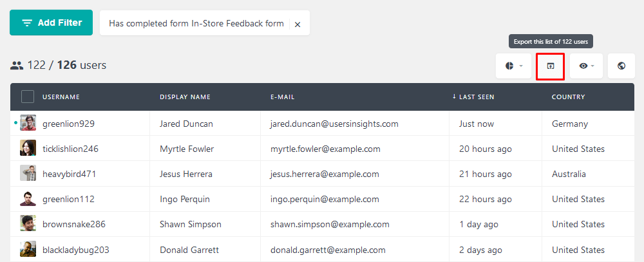Tick the select-all checkbox in the header
This screenshot has width=644, height=262.
pyautogui.click(x=28, y=97)
